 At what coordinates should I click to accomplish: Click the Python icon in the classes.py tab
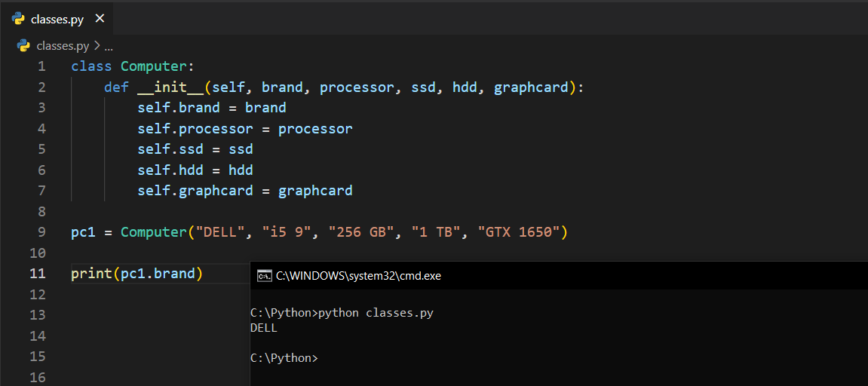pyautogui.click(x=19, y=19)
